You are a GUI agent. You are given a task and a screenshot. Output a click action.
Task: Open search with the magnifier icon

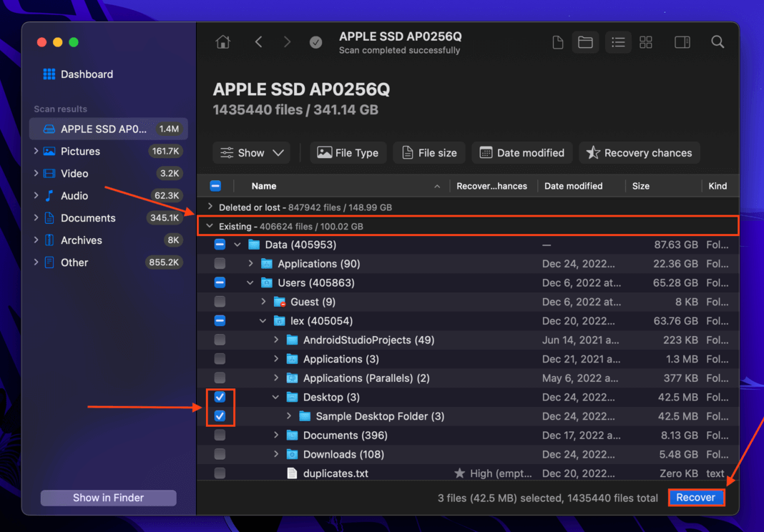[x=718, y=42]
